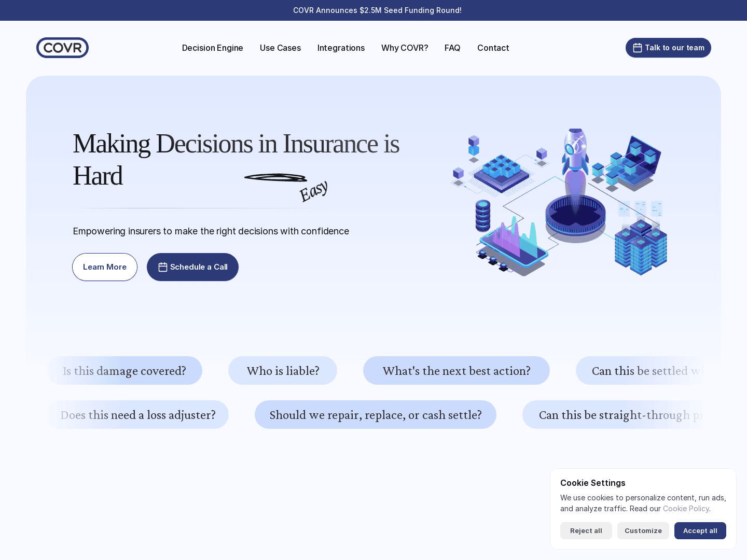The width and height of the screenshot is (747, 560).
Task: Open the Cookie Policy link
Action: (686, 509)
